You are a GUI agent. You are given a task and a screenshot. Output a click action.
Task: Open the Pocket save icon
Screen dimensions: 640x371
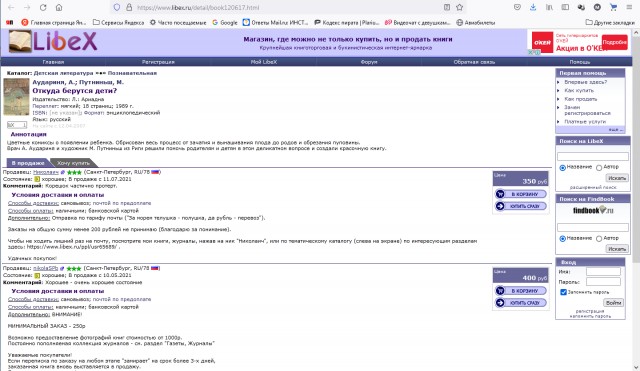coord(517,7)
